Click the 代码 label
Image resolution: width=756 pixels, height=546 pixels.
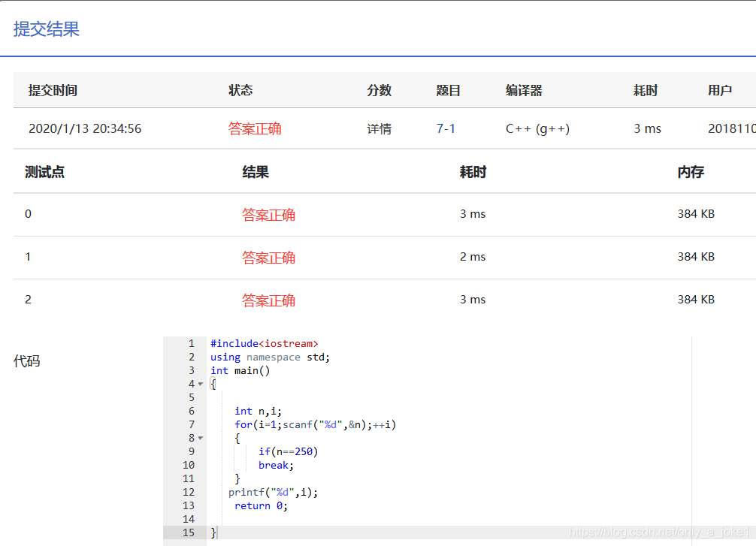(26, 361)
